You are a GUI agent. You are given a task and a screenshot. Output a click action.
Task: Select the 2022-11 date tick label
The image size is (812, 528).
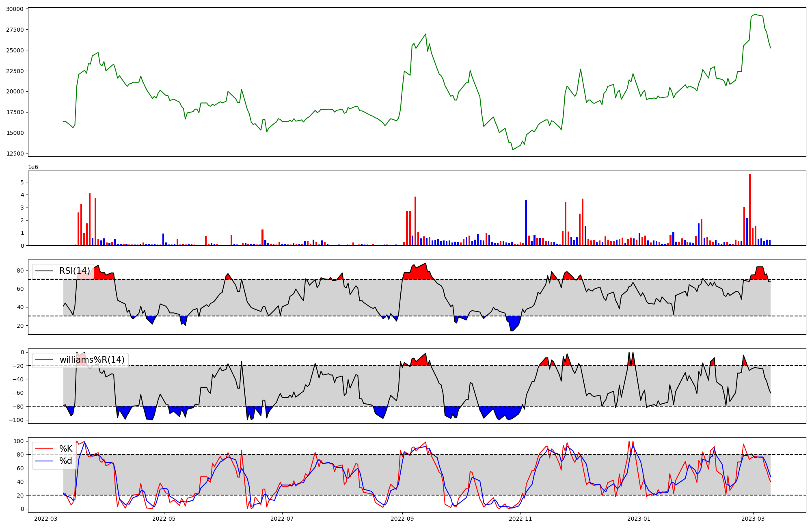(520, 519)
